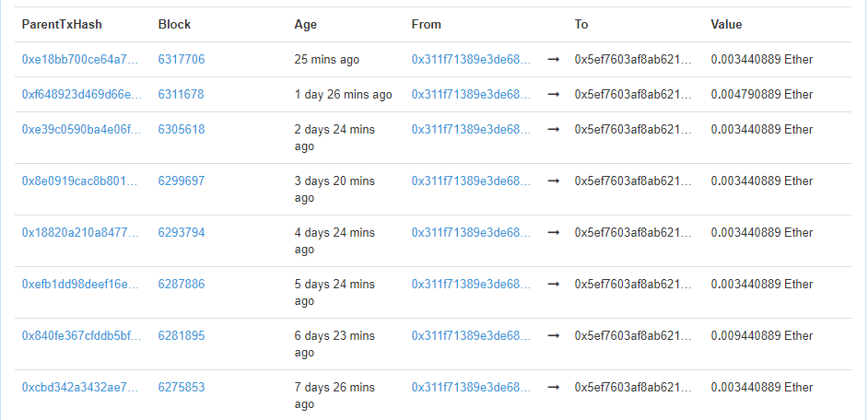Image resolution: width=868 pixels, height=420 pixels.
Task: View block 6311678 details
Action: [x=182, y=95]
